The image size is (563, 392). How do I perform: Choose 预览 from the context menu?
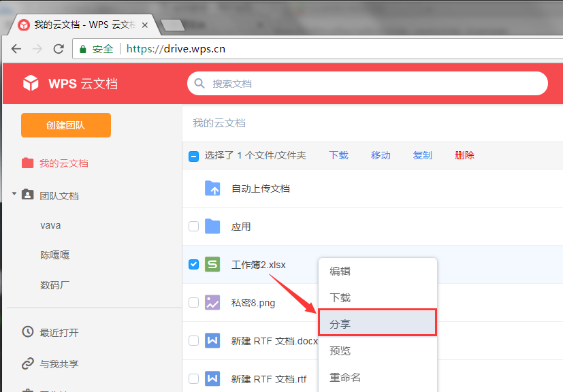click(378, 350)
